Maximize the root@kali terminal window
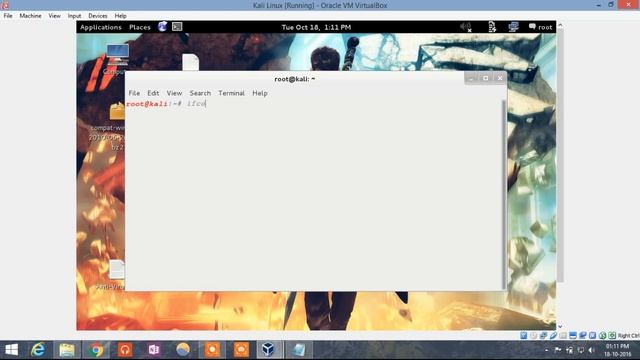Viewport: 640px width, 360px height. click(485, 78)
